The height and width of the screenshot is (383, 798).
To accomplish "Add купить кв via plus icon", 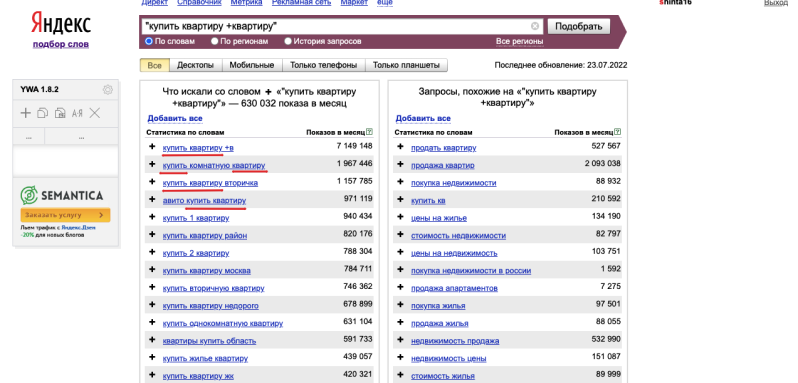I will pos(400,200).
